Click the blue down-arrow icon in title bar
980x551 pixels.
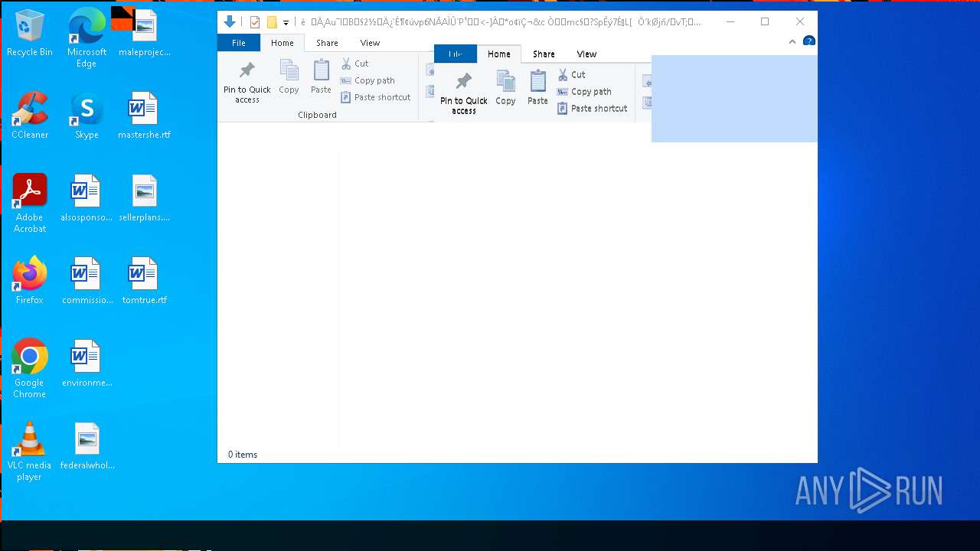click(x=228, y=21)
